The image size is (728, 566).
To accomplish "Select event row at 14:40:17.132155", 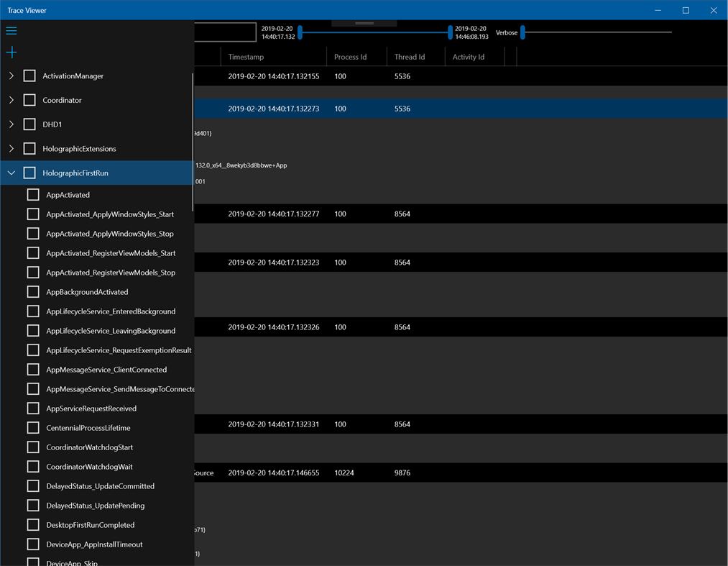I will click(x=461, y=76).
